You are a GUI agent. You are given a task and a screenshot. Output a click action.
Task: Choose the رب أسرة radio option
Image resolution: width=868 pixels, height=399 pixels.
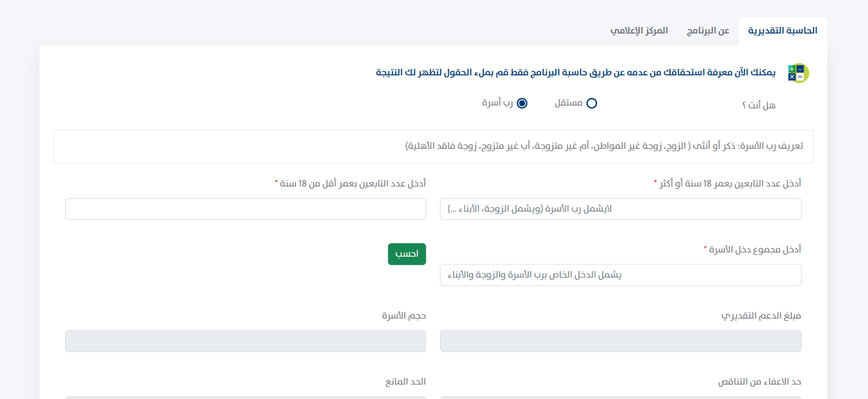[x=522, y=103]
